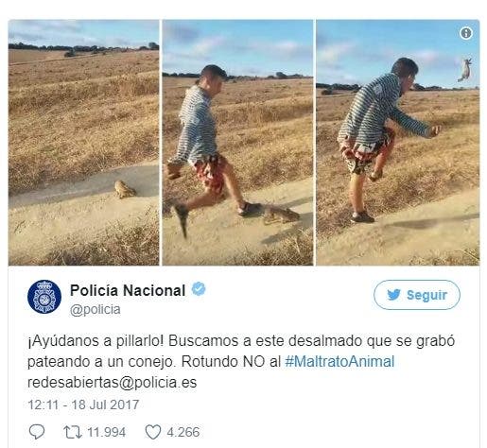View the 4.266 likes count

(x=183, y=432)
